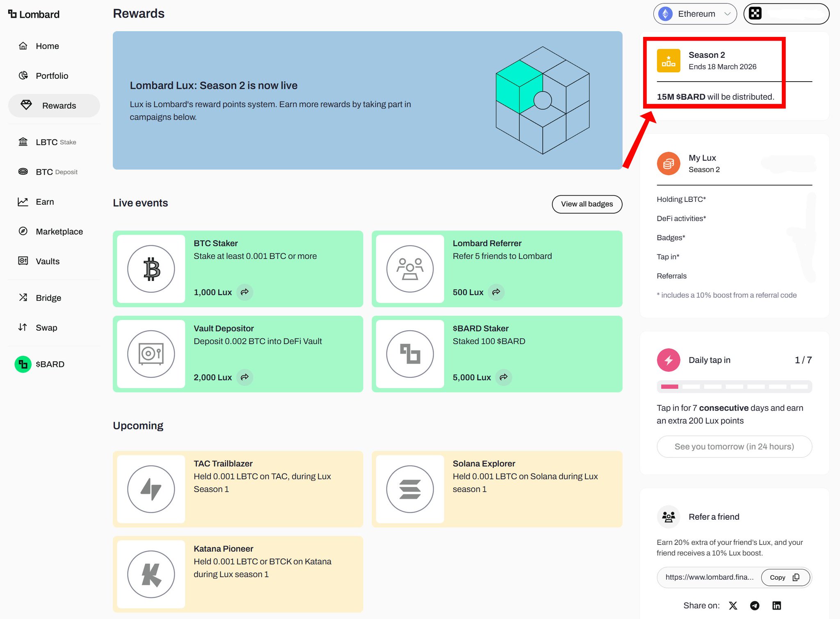The image size is (840, 619).
Task: Click the referral URL field
Action: point(709,578)
